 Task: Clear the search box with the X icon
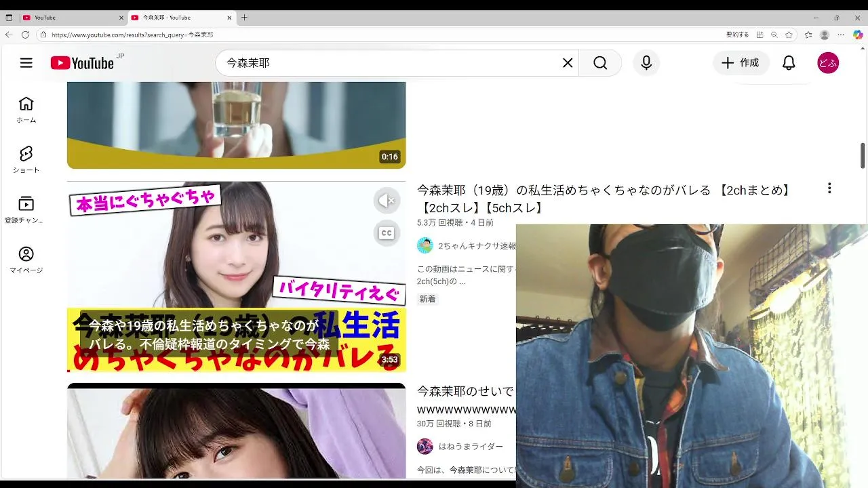pyautogui.click(x=568, y=63)
